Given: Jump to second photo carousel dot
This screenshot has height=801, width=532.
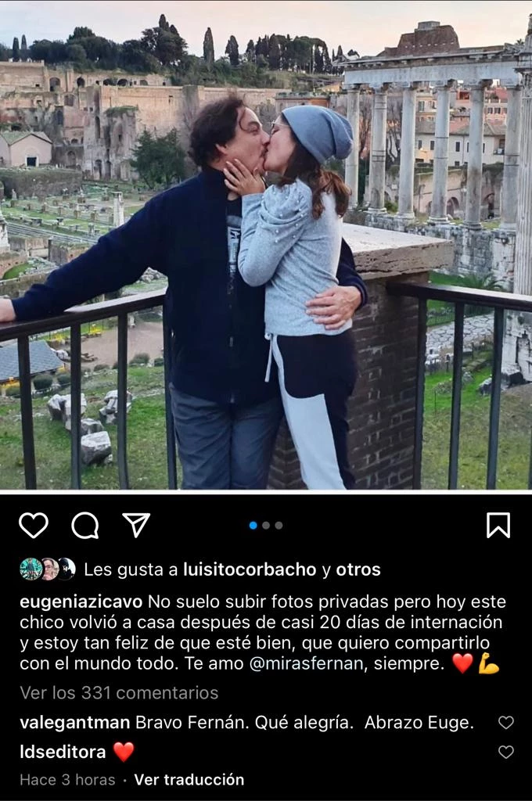Looking at the screenshot, I should tap(266, 525).
